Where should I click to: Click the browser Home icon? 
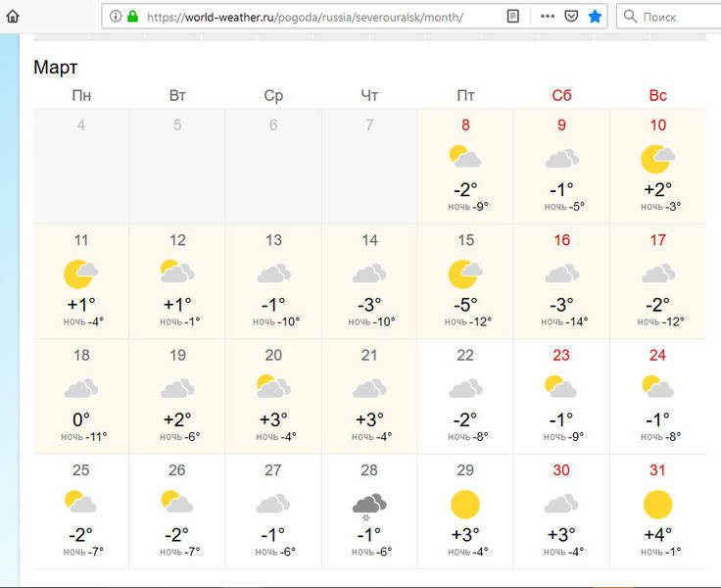click(x=13, y=17)
